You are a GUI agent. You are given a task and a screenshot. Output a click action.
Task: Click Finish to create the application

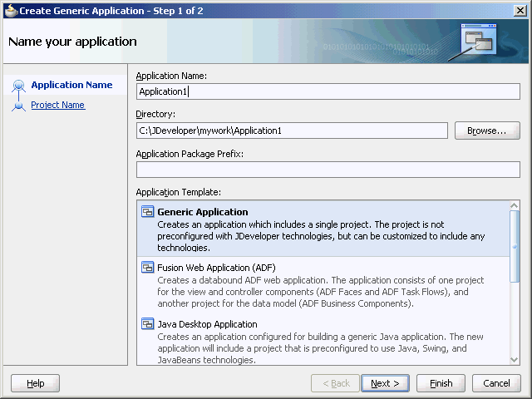pyautogui.click(x=441, y=383)
